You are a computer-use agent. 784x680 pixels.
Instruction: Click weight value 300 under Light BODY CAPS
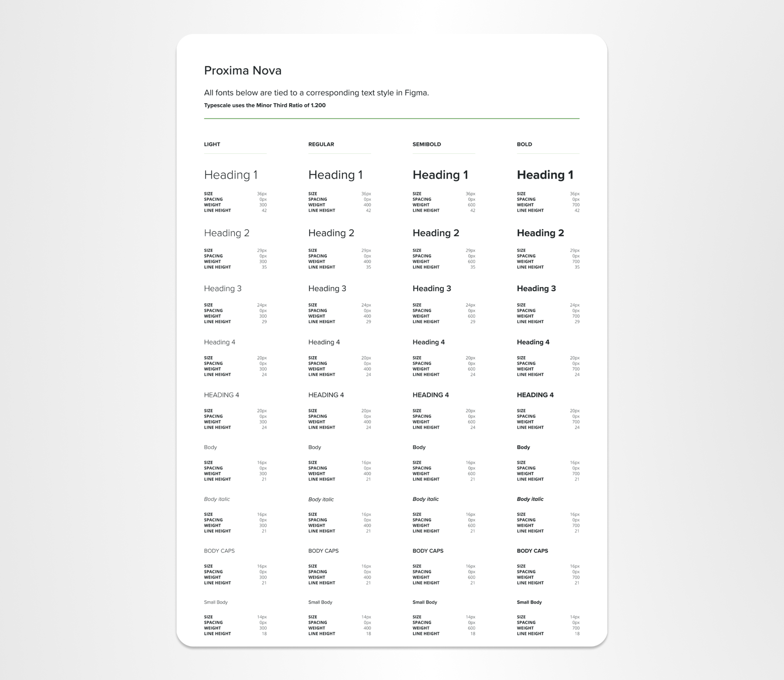point(263,578)
